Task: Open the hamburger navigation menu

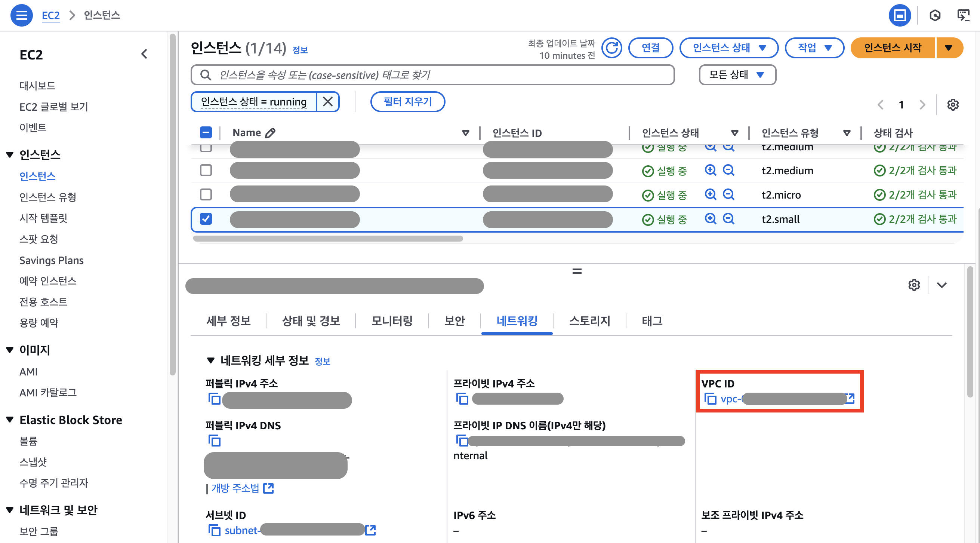Action: 21,15
